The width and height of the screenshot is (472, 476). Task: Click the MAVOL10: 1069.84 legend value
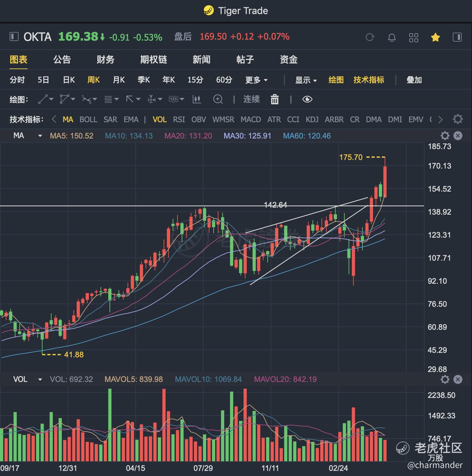point(208,379)
